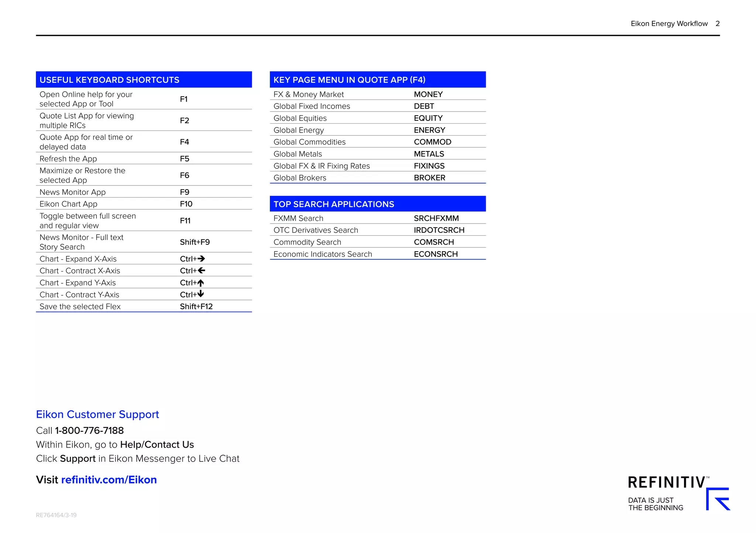Image resolution: width=756 pixels, height=533 pixels.
Task: Click the 'Eikon Energy Workflow' page header
Action: pos(669,24)
